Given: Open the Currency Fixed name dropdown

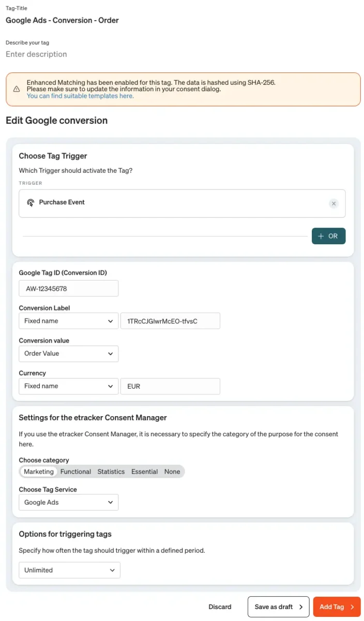Looking at the screenshot, I should pos(69,386).
